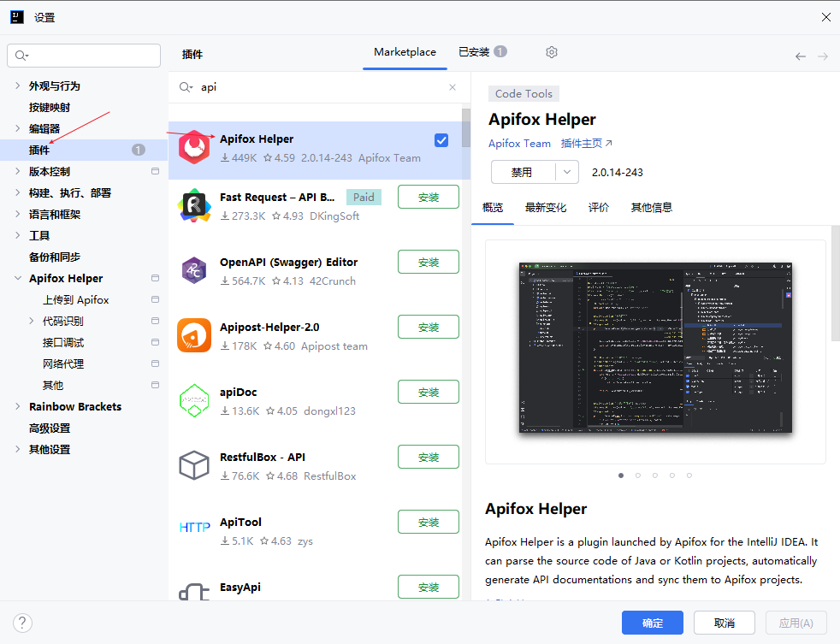Open the 概览 tab
The image size is (840, 644).
(x=493, y=207)
